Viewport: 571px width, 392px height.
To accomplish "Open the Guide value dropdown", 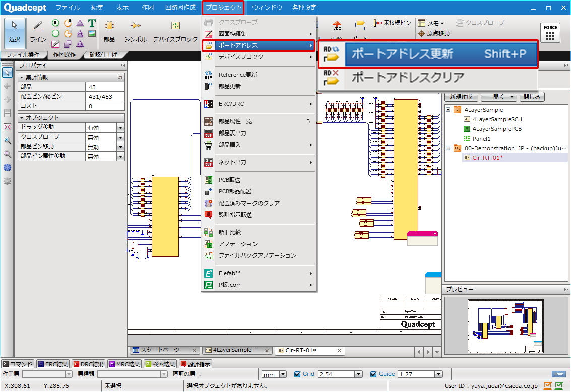I will [x=439, y=374].
